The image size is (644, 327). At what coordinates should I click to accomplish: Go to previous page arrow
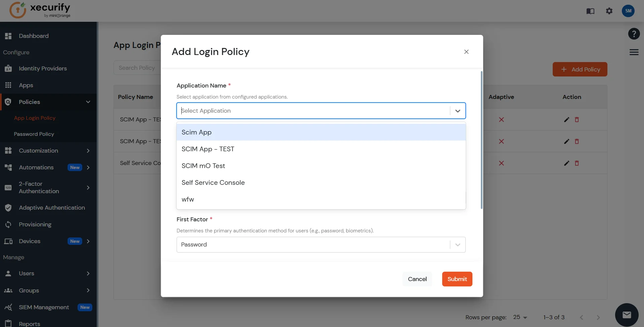tap(582, 317)
